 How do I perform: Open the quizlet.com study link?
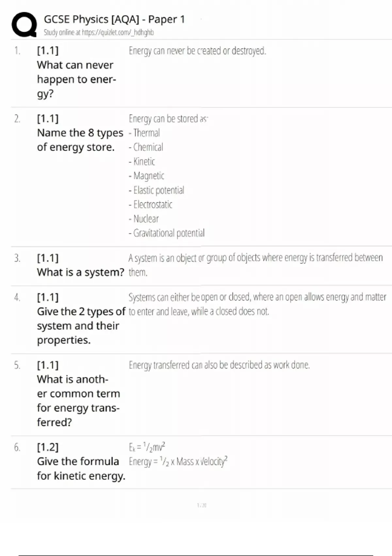coord(99,32)
